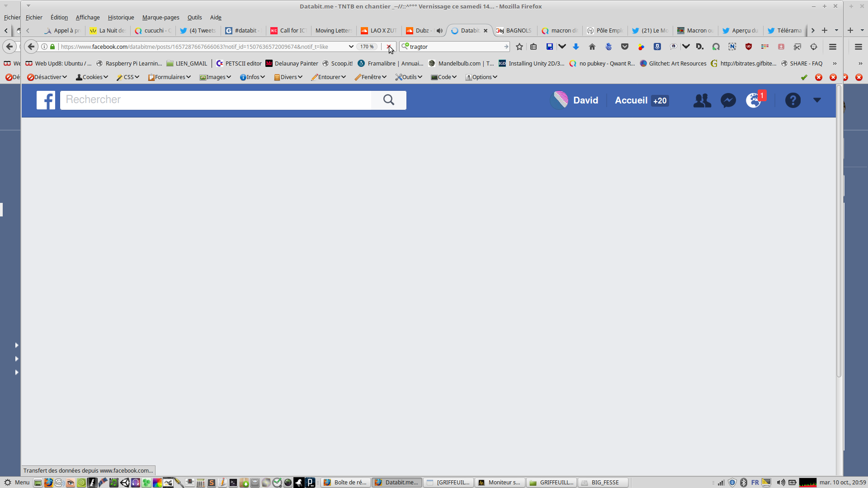Open Facebook Messenger icon

728,100
